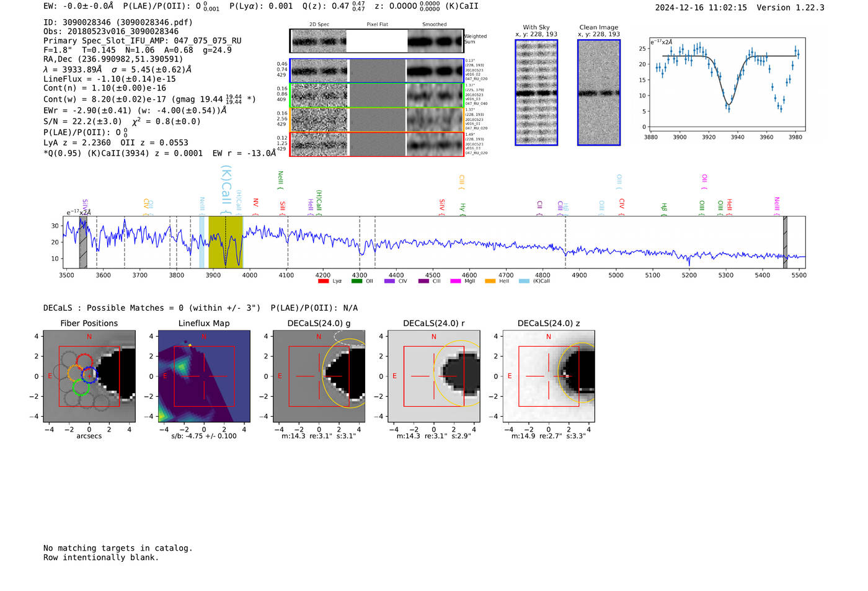
Task: Select the blue-framed fiber spectrum row
Action: (376, 71)
